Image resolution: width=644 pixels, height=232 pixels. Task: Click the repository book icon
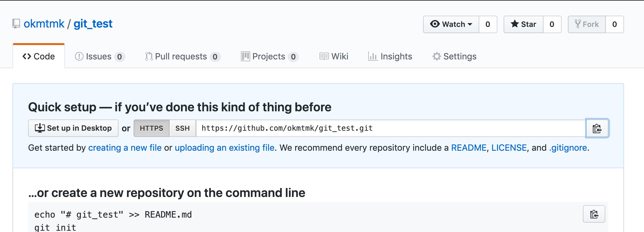point(16,24)
